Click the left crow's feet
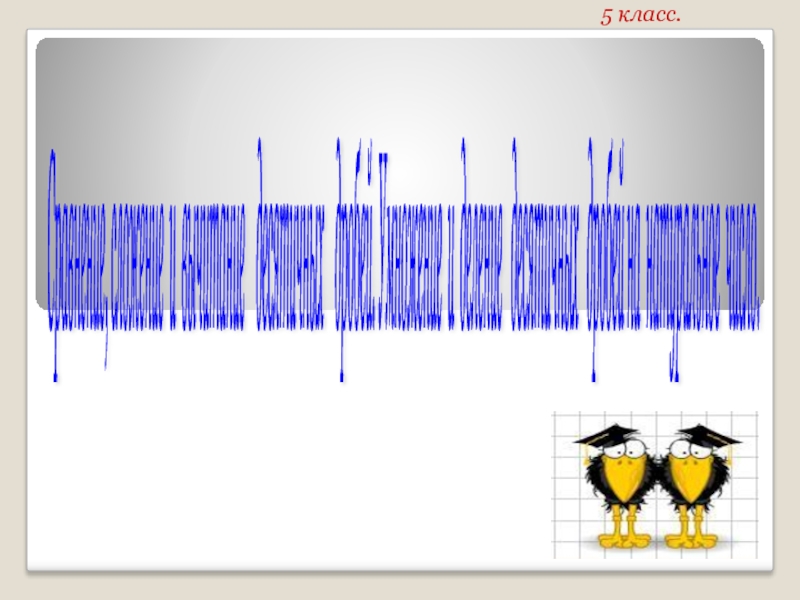This screenshot has width=800, height=600. 624,540
